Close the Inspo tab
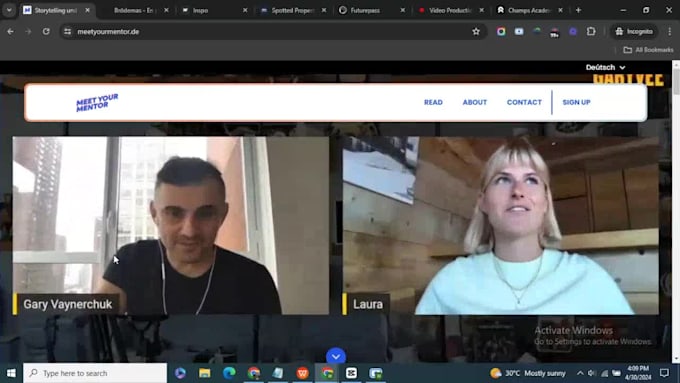Image resolution: width=680 pixels, height=383 pixels. (x=245, y=10)
